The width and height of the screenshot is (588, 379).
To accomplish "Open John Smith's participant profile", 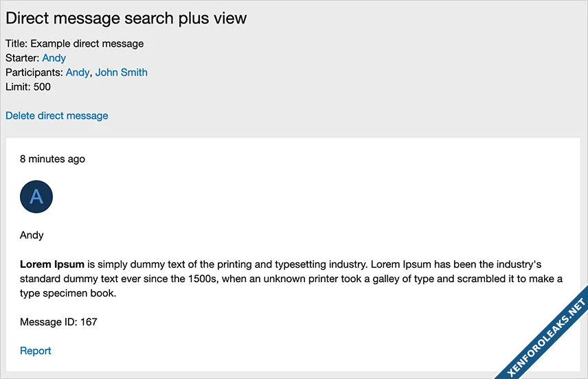I will click(122, 72).
